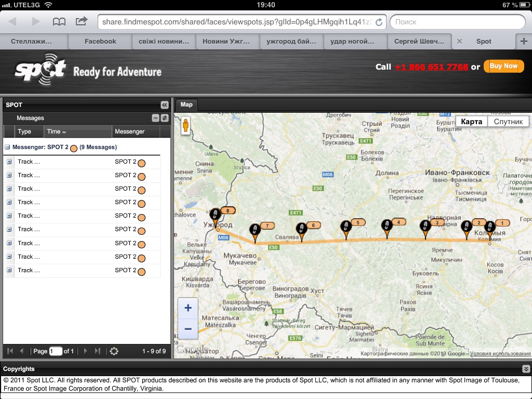Select map marker number 8 near Ужгород

click(216, 215)
